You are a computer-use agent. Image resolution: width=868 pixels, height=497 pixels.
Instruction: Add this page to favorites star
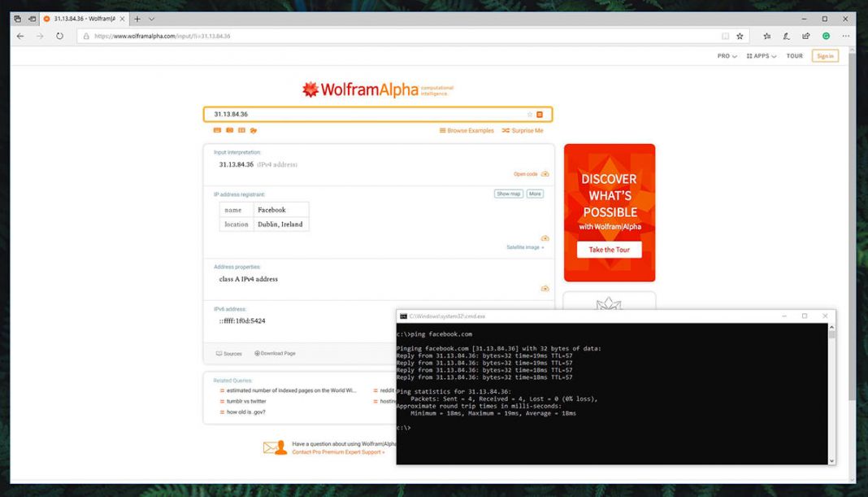click(x=740, y=36)
